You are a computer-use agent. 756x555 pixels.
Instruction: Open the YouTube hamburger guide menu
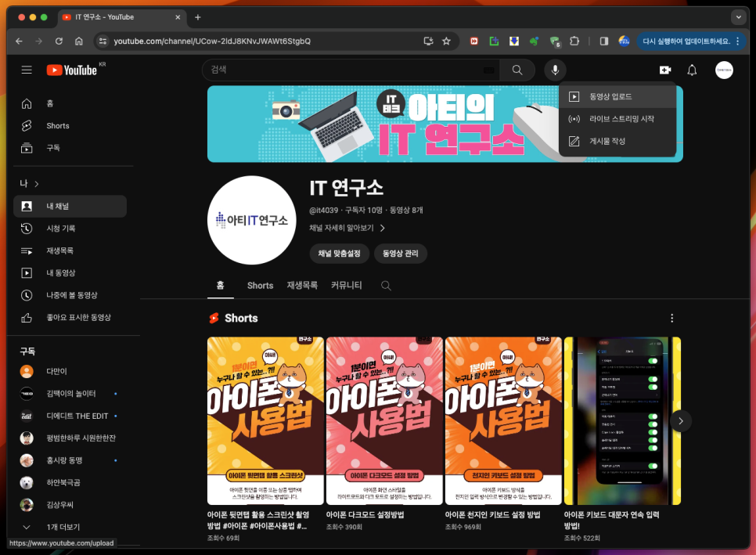tap(27, 70)
